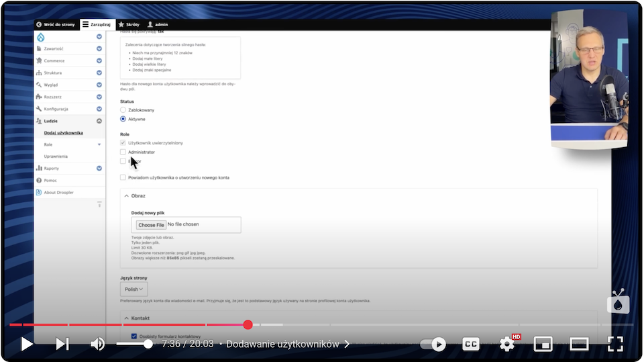Switch to theater mode

[x=579, y=344]
